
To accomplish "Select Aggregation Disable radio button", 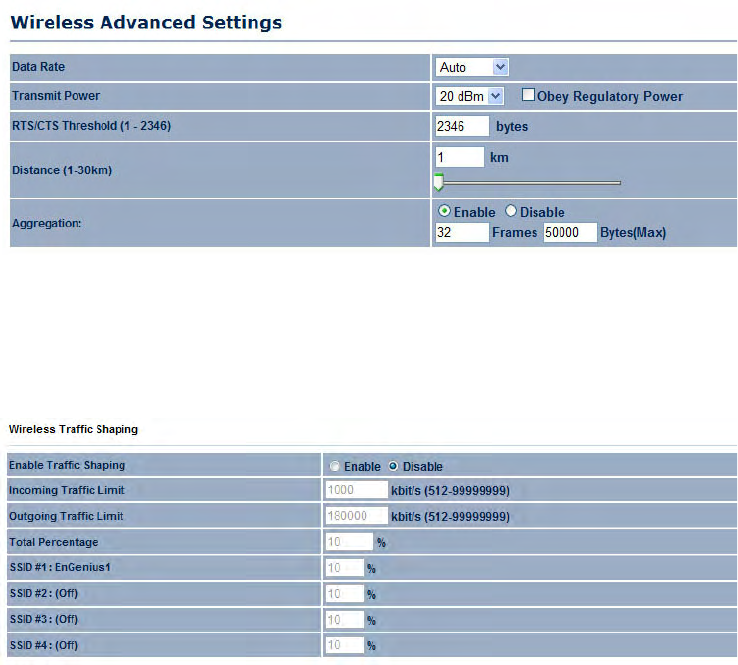I will (x=511, y=211).
